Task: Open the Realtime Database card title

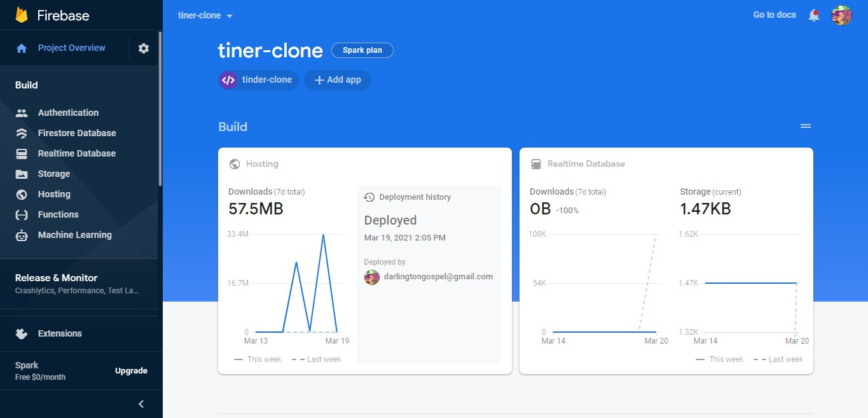Action: point(586,164)
